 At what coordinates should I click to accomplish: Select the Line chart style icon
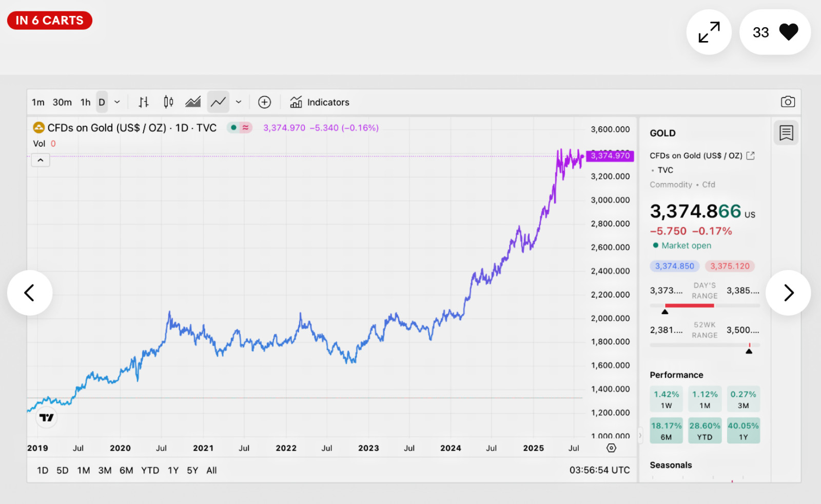(x=218, y=102)
